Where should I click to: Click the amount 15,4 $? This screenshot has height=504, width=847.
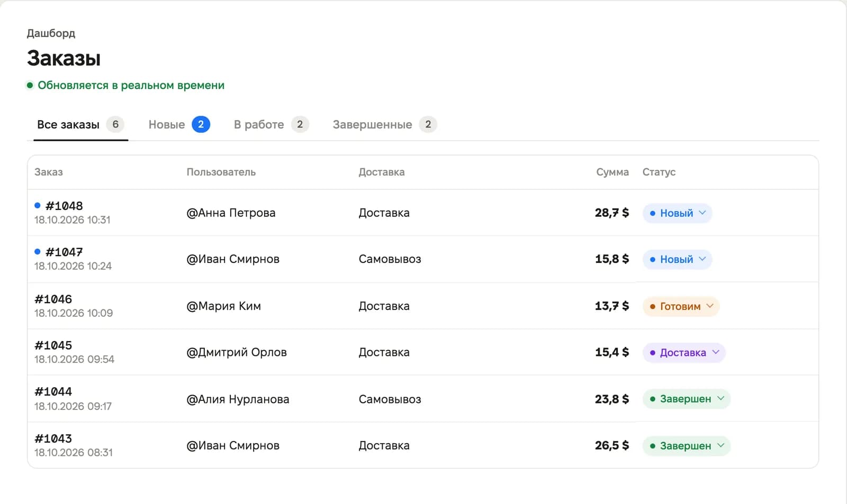(612, 352)
